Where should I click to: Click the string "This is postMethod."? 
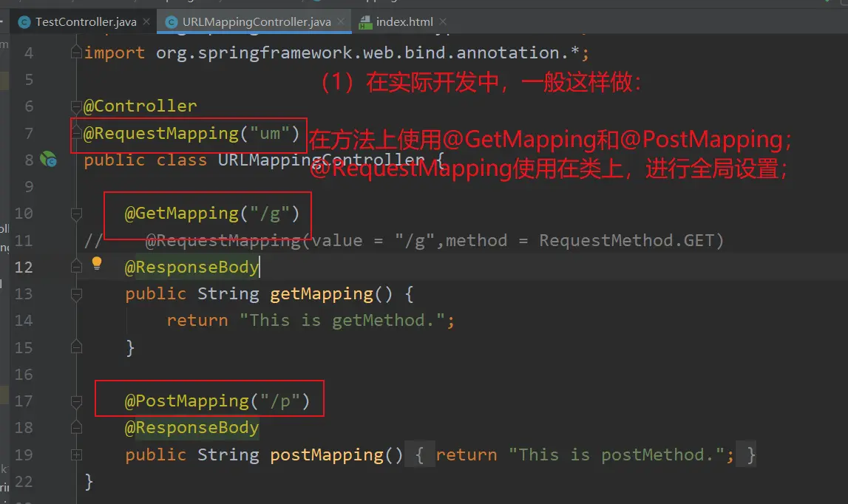click(617, 454)
